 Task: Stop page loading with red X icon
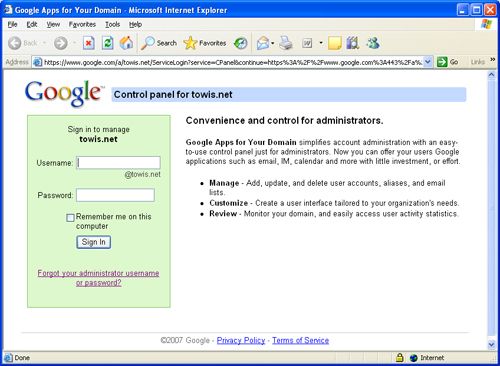(88, 43)
